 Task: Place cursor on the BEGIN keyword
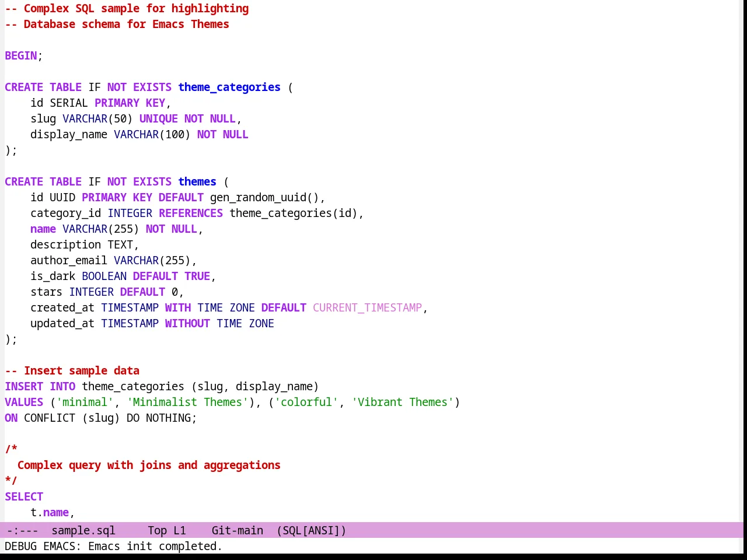[21, 55]
